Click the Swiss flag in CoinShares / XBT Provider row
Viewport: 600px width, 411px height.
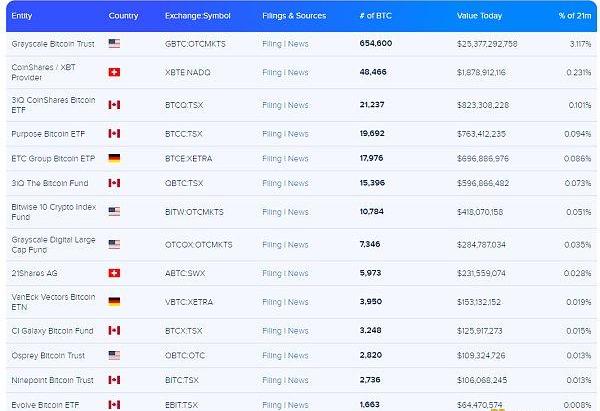click(114, 73)
